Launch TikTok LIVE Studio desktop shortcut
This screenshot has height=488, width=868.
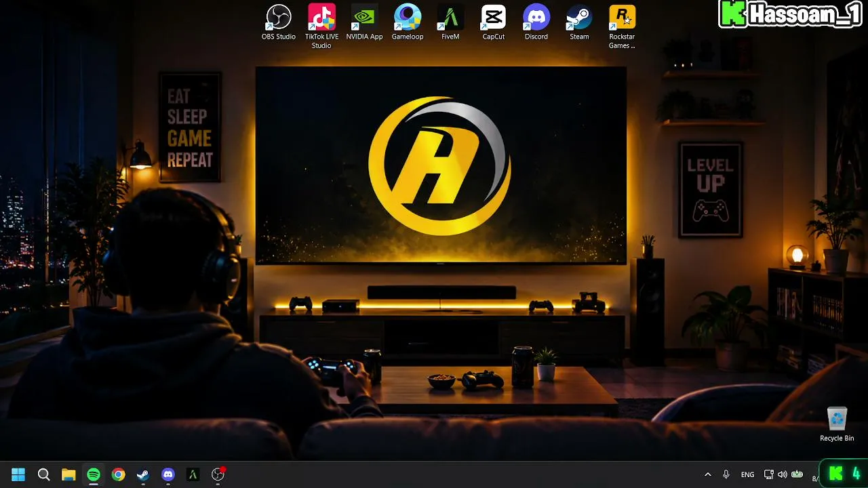click(321, 26)
